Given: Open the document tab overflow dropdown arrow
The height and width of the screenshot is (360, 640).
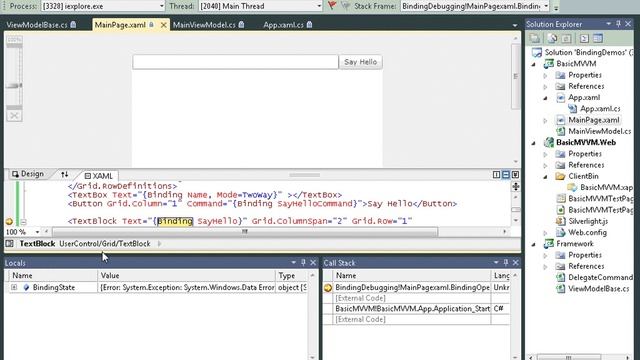Looking at the screenshot, I should click(515, 25).
